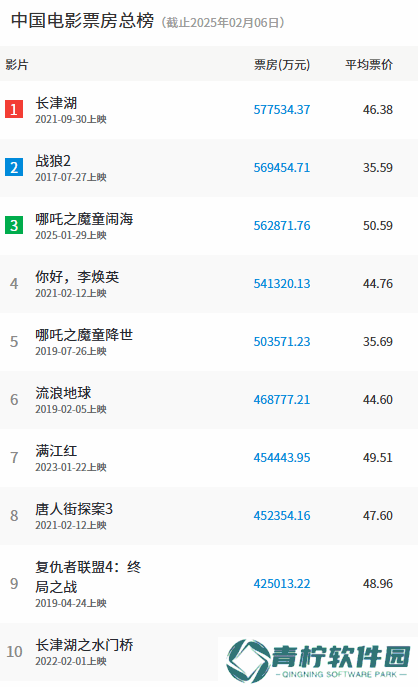Click rank number 6
418x687 pixels.
[14, 400]
